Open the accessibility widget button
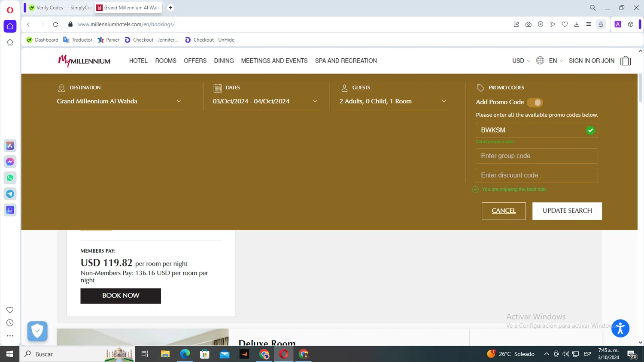This screenshot has width=644, height=362. [x=620, y=329]
